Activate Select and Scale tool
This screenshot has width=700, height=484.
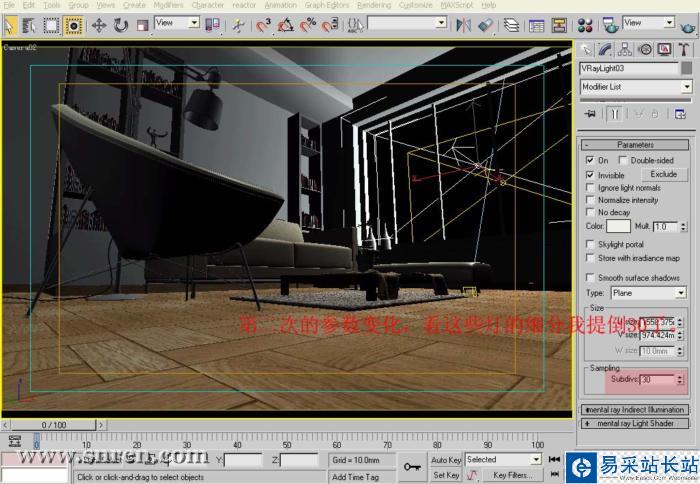coord(142,25)
